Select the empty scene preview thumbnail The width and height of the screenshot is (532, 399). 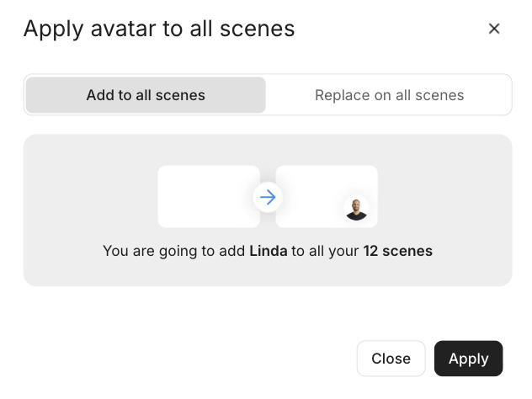point(209,196)
